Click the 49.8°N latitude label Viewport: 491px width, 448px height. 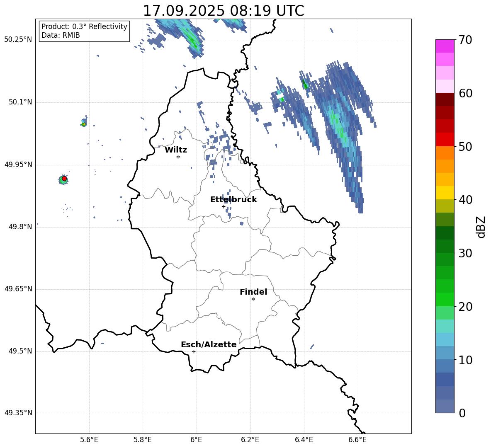(x=20, y=227)
